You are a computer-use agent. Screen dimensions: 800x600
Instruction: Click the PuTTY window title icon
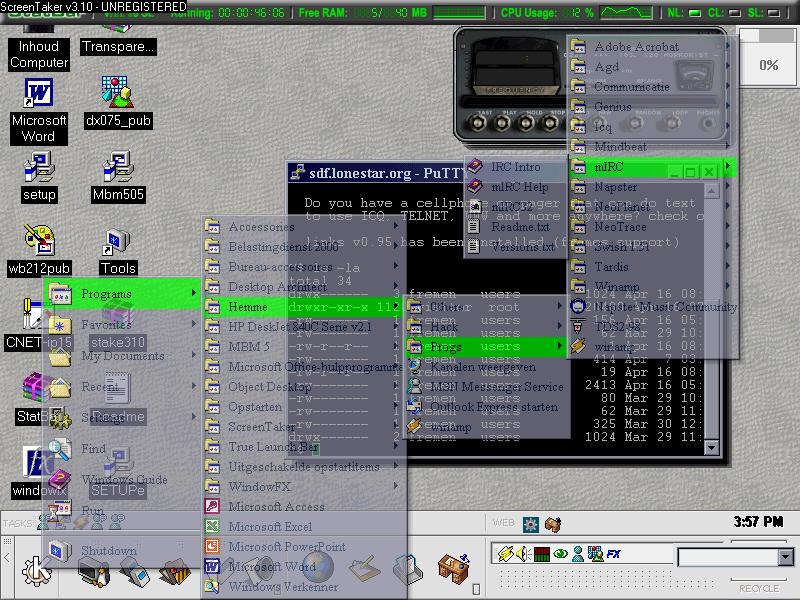coord(297,173)
